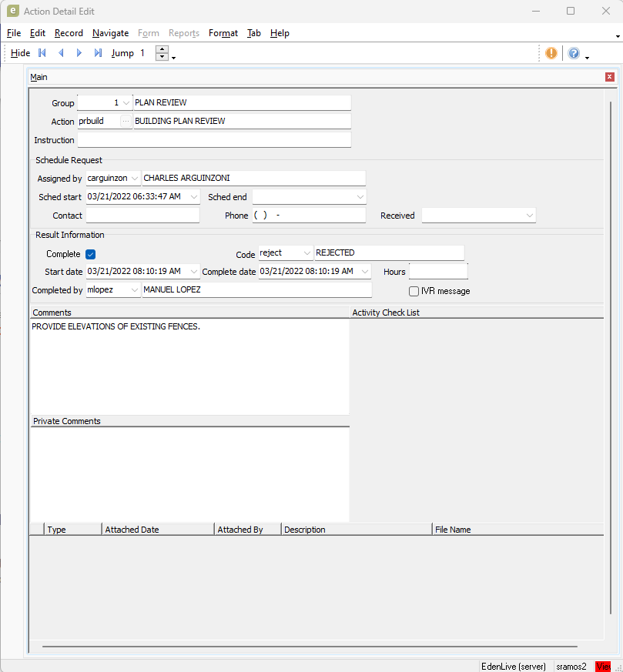Uncheck the Complete checkbox
Image resolution: width=623 pixels, height=672 pixels.
tap(91, 254)
